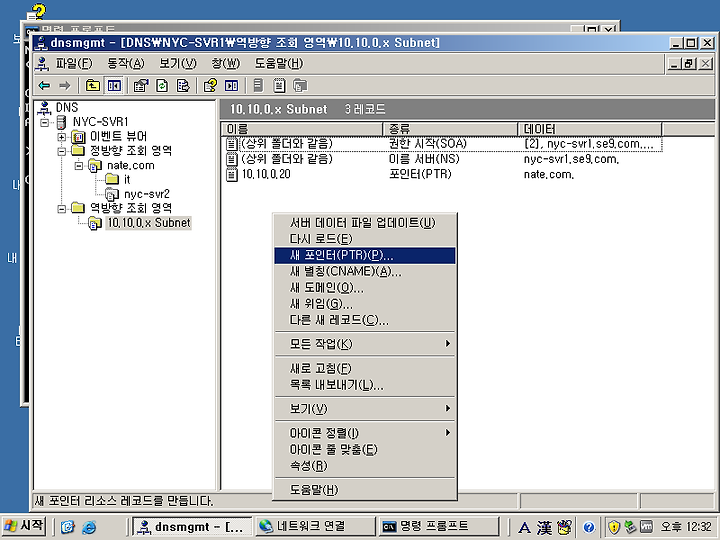Viewport: 720px width, 540px height.
Task: Expand 보기(V) submenu in context menu
Action: click(x=365, y=409)
